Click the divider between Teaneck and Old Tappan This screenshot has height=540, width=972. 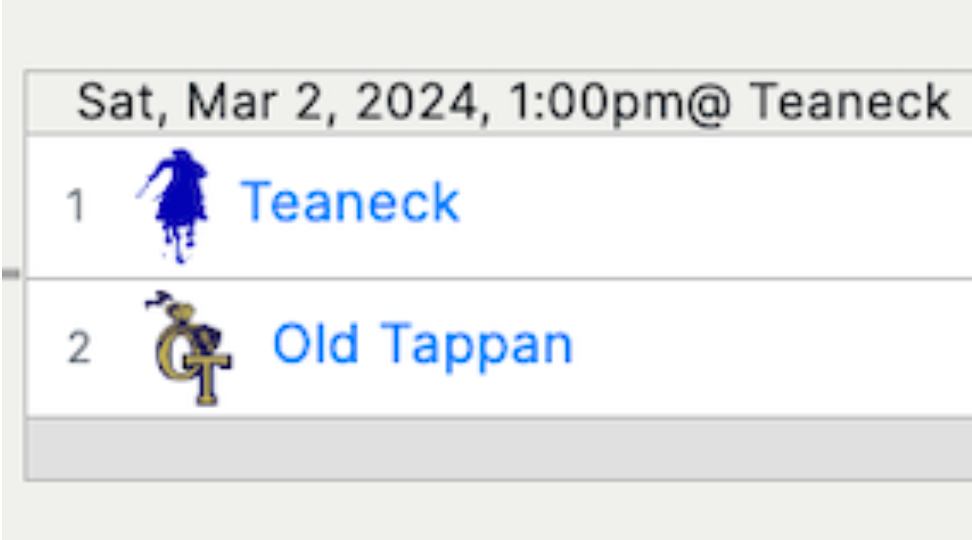tap(500, 279)
